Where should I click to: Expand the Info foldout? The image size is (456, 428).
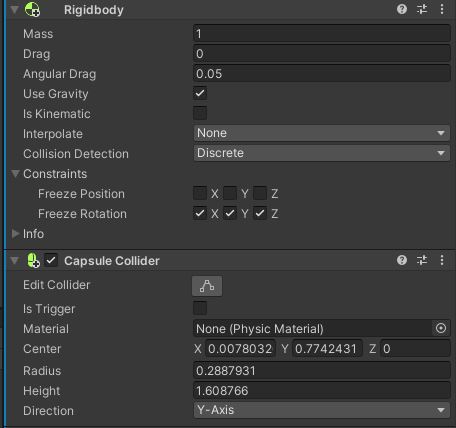(15, 234)
